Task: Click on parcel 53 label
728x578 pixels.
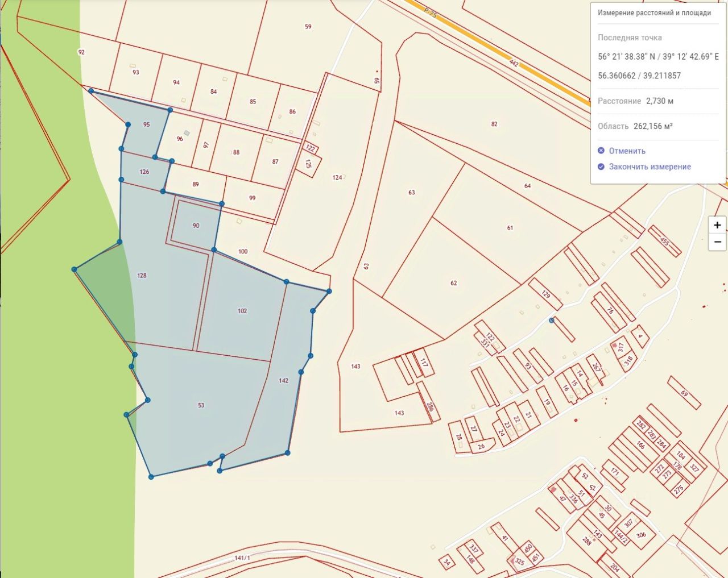Action: point(201,405)
